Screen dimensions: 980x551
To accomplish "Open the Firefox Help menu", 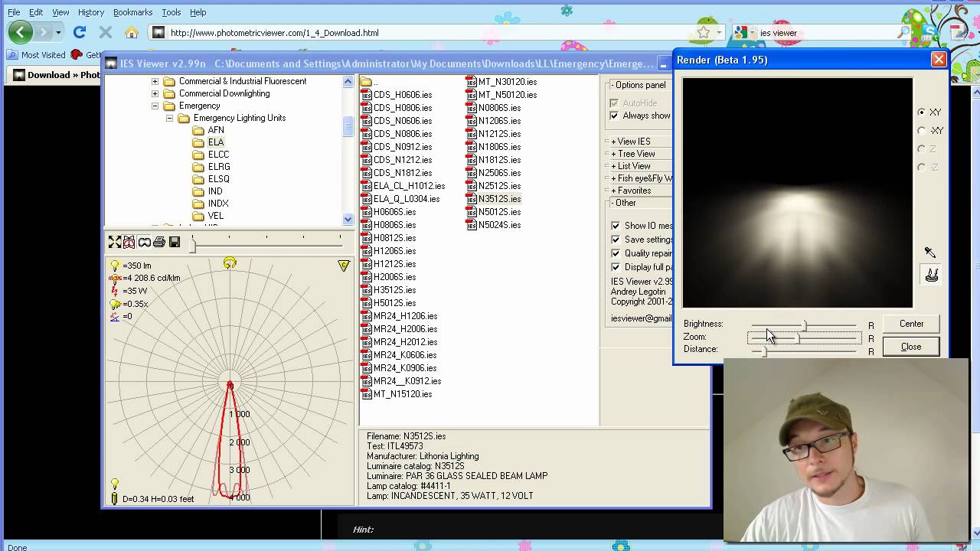I will click(198, 12).
